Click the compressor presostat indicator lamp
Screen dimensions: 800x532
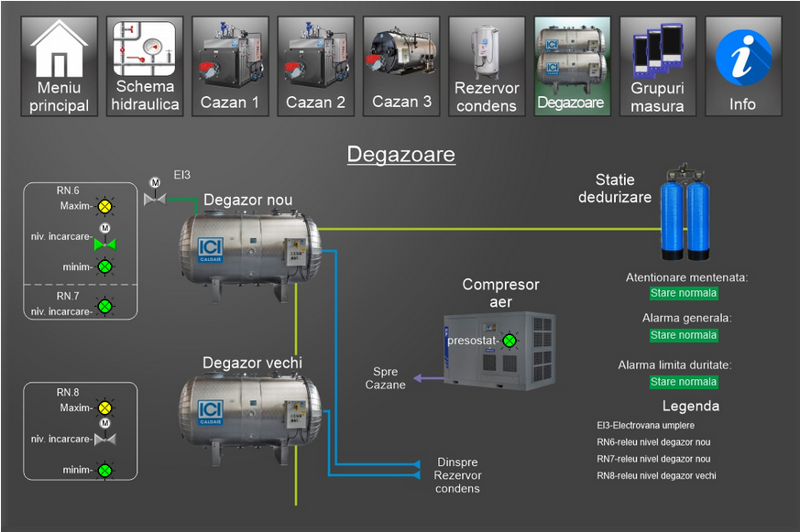[510, 341]
